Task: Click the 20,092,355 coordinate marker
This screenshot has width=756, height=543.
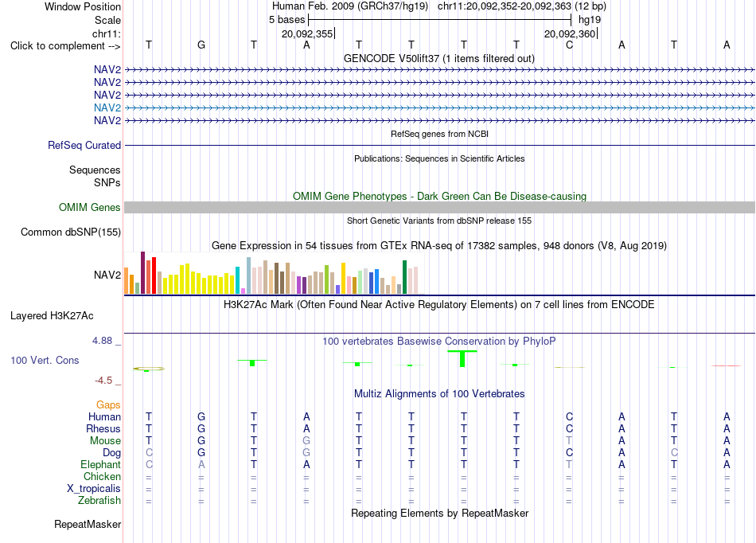Action: pyautogui.click(x=307, y=33)
